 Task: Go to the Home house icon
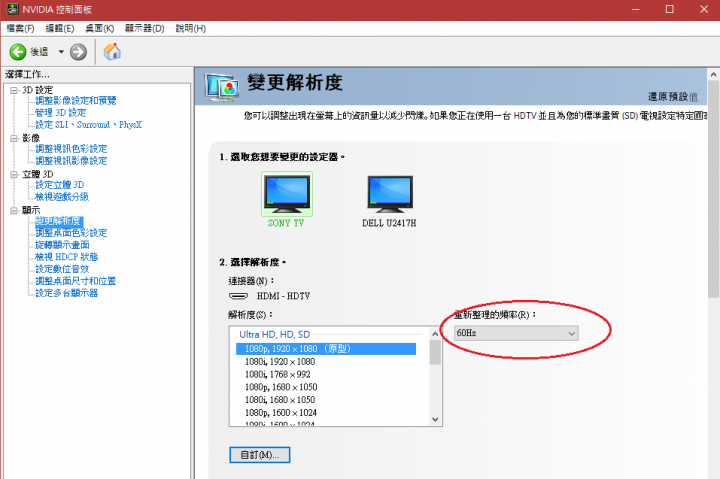tap(112, 51)
